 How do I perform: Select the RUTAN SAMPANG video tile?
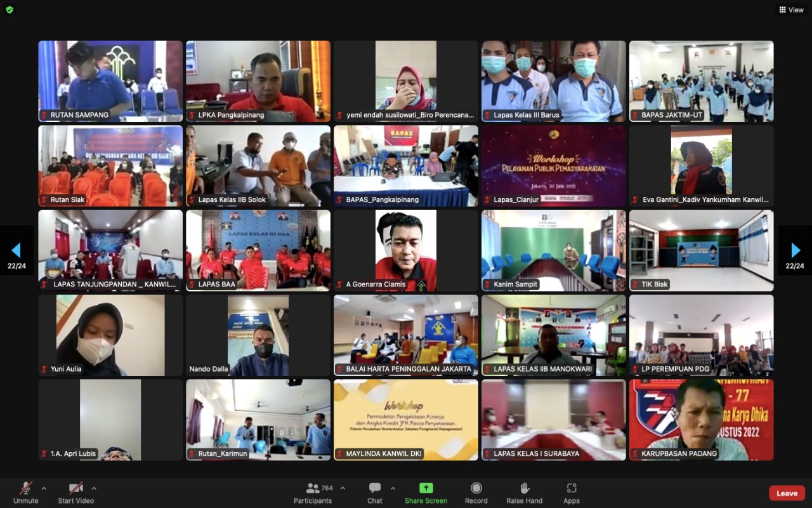pyautogui.click(x=110, y=81)
